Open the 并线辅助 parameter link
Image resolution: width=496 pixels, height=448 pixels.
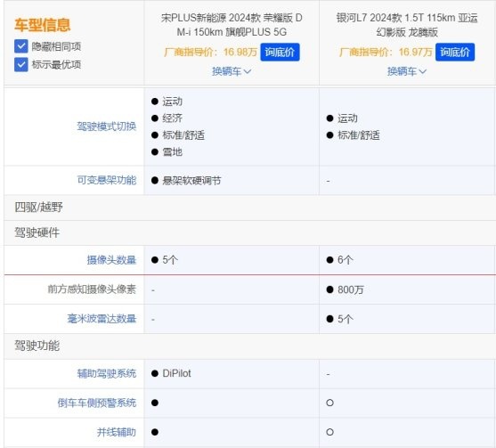click(x=117, y=432)
